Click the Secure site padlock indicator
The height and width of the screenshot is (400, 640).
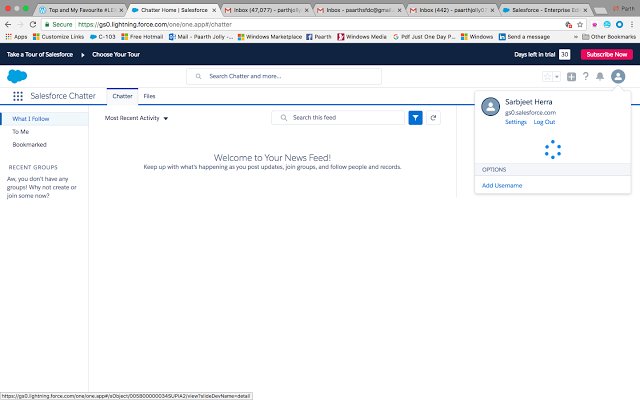pyautogui.click(x=58, y=24)
